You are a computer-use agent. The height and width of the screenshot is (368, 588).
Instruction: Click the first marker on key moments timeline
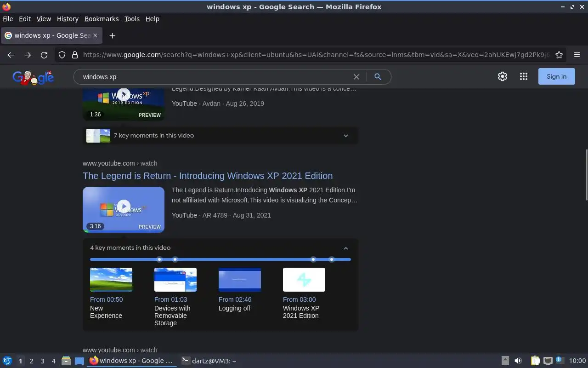pyautogui.click(x=159, y=259)
